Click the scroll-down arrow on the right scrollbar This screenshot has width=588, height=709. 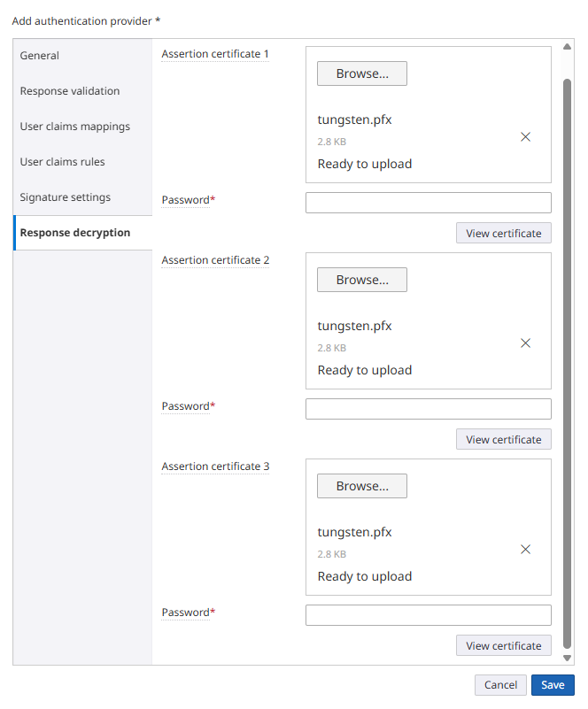tap(567, 659)
